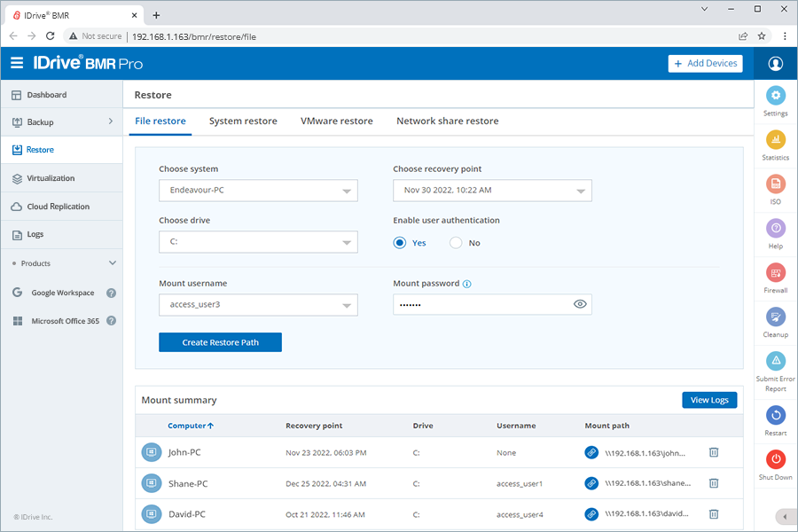Click the Restart icon

(776, 416)
